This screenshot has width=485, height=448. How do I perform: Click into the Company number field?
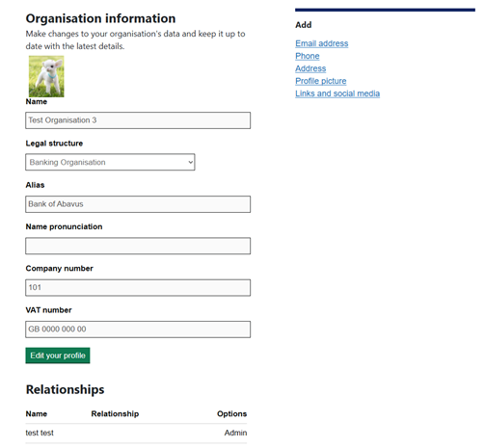tap(138, 288)
